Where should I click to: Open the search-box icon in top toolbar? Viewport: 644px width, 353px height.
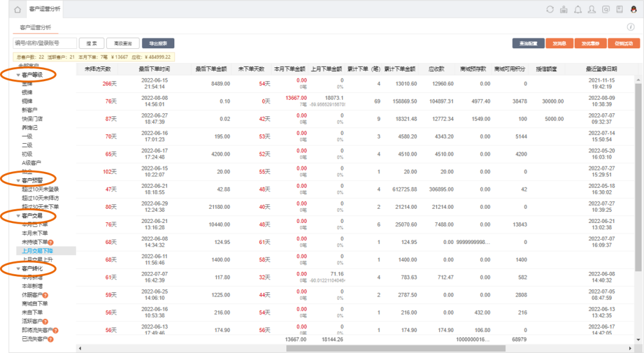pos(606,10)
